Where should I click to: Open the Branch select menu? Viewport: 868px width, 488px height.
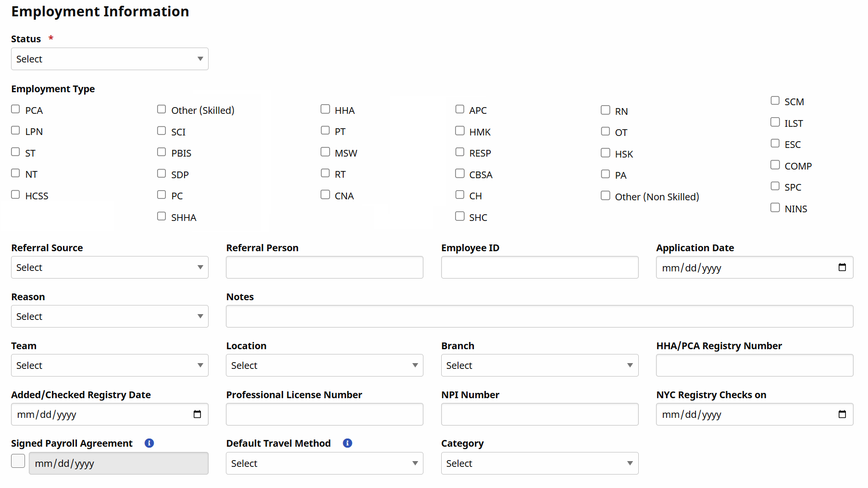point(539,366)
